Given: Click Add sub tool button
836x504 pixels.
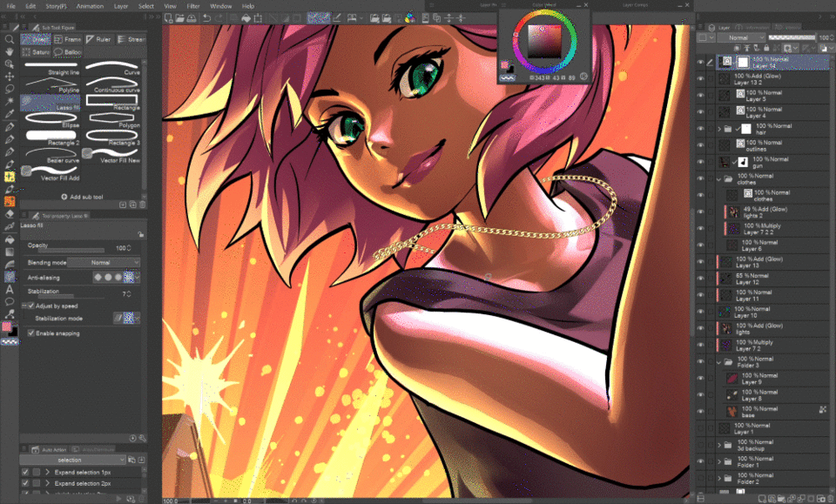Looking at the screenshot, I should pyautogui.click(x=82, y=197).
